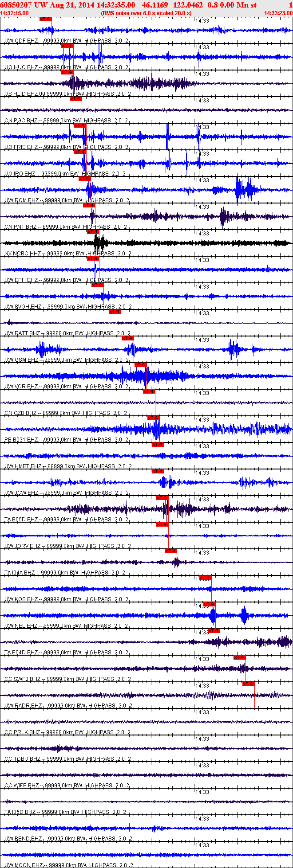
Task: Click the red pick marker on UW.RADR trace
Action: (249, 684)
